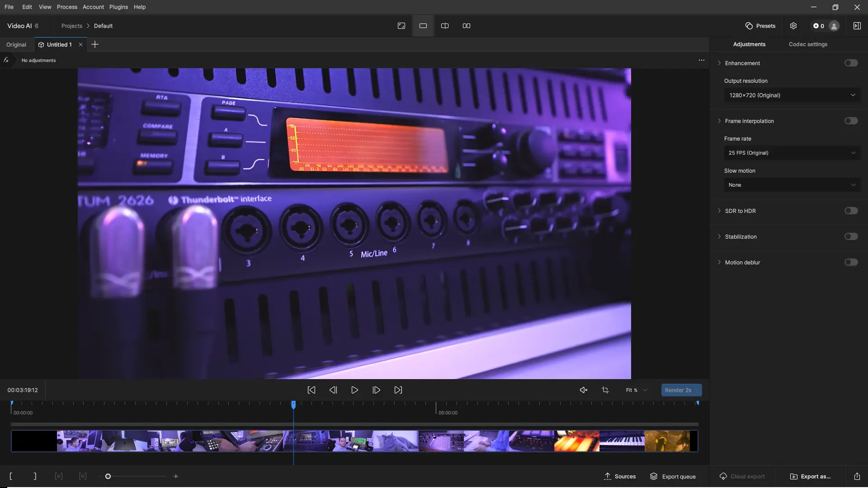Skip to the end of clip
The width and height of the screenshot is (868, 488).
pyautogui.click(x=398, y=390)
